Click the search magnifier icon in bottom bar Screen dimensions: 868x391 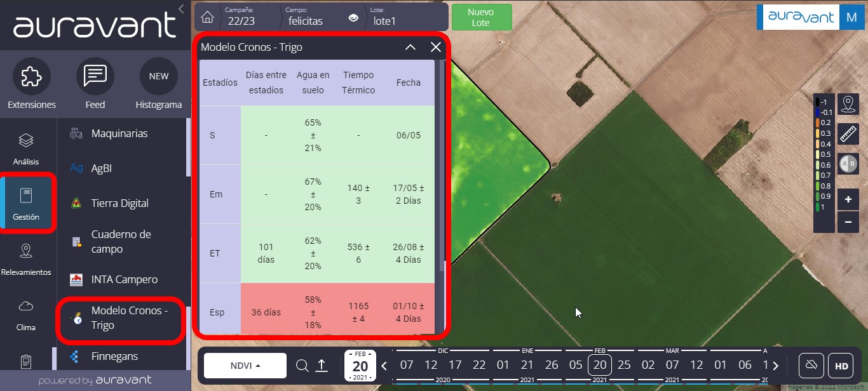pos(302,366)
